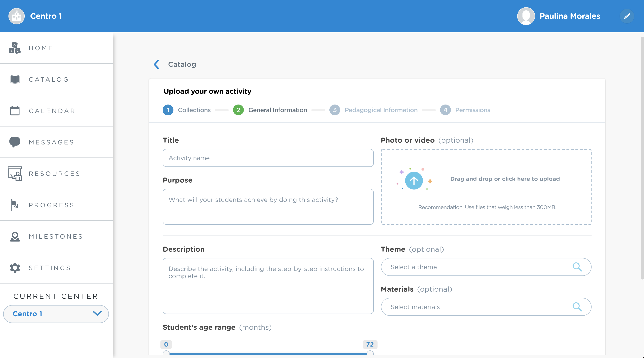Click the 0 age value label
Screen dimensions: 644x358
[166, 344]
